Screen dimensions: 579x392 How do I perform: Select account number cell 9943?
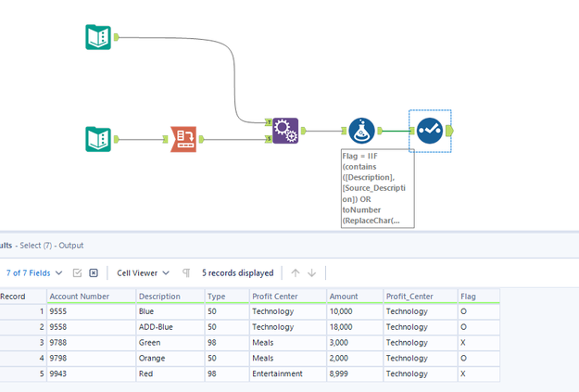click(x=91, y=373)
